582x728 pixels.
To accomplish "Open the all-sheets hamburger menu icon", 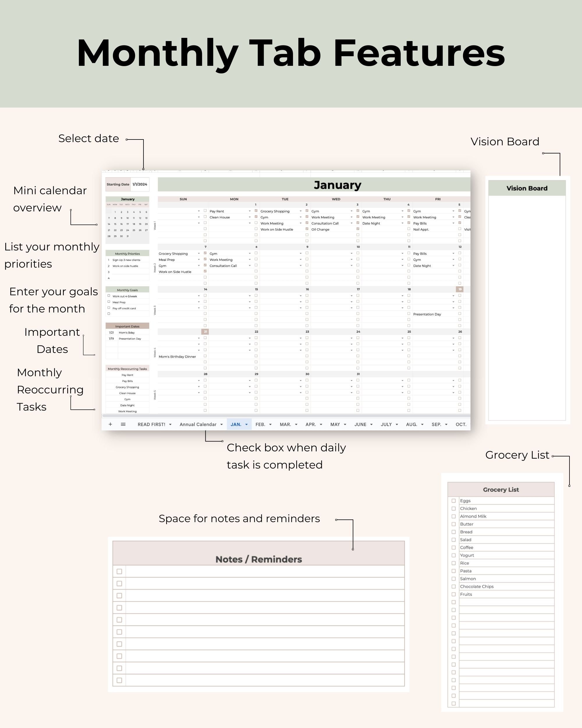I will click(x=123, y=425).
